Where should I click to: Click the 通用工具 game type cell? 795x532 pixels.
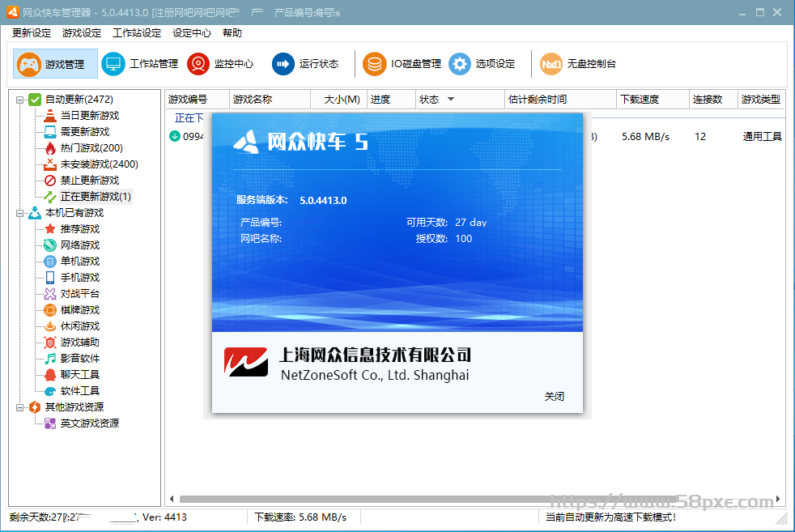763,136
